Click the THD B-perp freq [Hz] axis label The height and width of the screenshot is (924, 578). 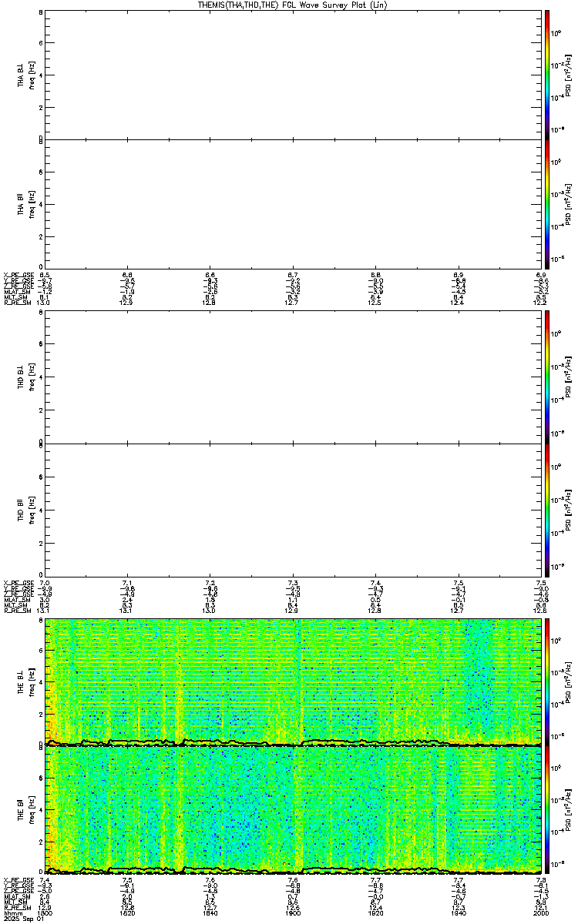coord(32,377)
